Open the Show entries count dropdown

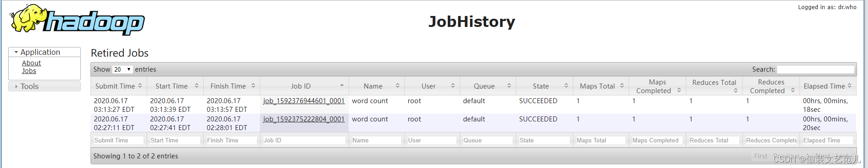[122, 69]
